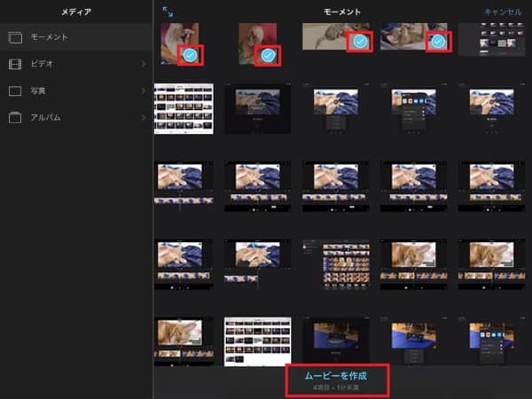Select モーメント in the media sidebar
532x399 pixels.
[51, 37]
